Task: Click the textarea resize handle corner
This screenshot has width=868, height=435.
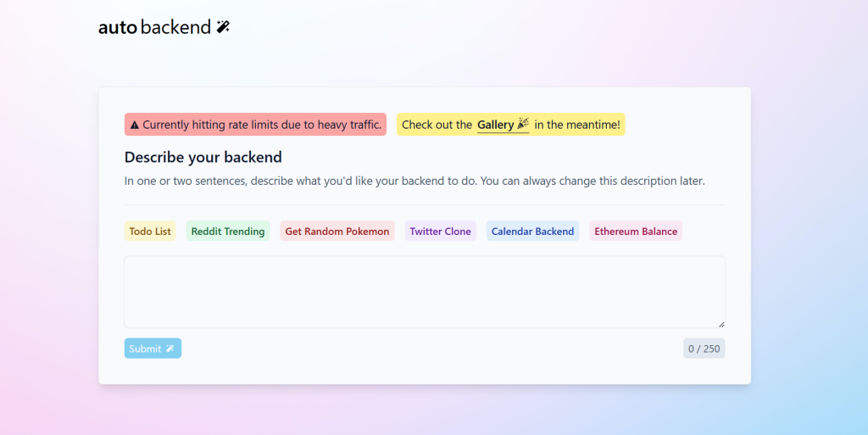Action: click(721, 323)
